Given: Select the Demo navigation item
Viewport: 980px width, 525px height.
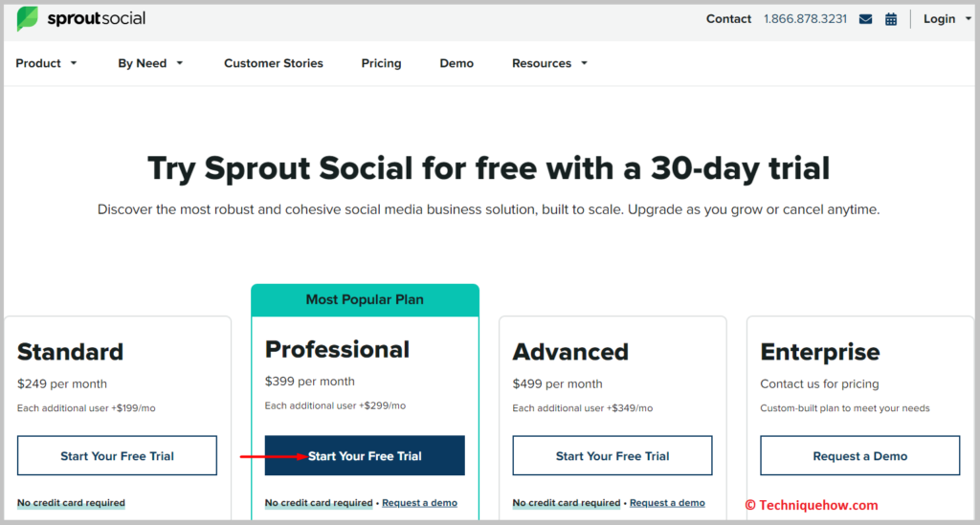Looking at the screenshot, I should coord(457,63).
